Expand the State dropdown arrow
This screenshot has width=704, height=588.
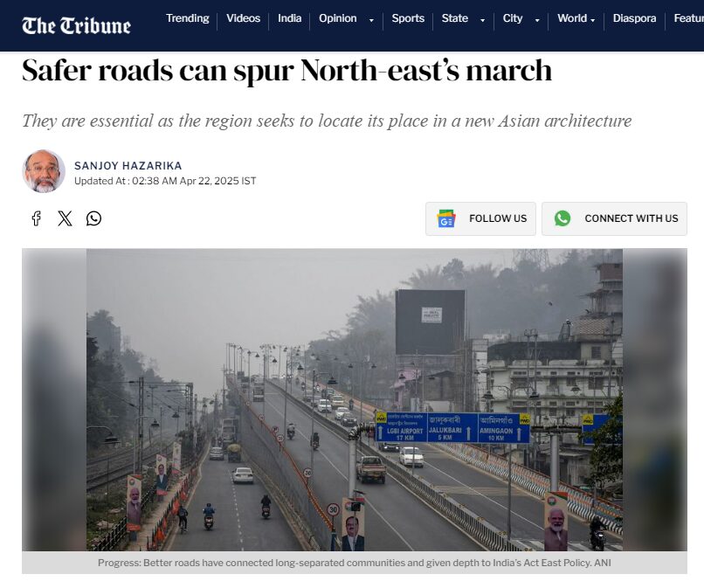point(483,20)
